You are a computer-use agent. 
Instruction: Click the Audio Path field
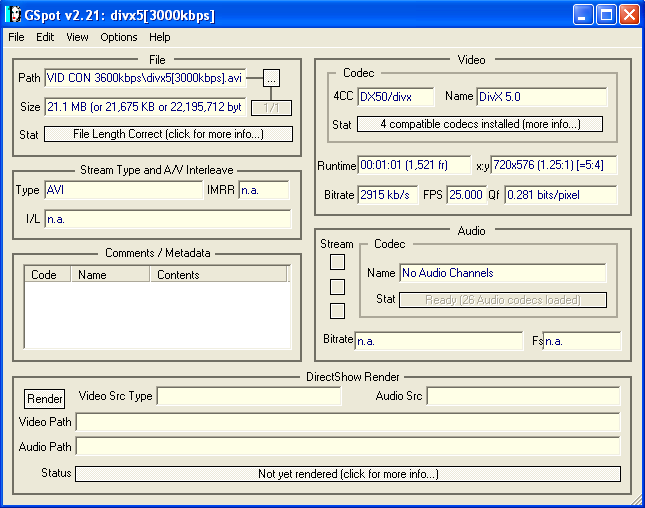point(348,447)
